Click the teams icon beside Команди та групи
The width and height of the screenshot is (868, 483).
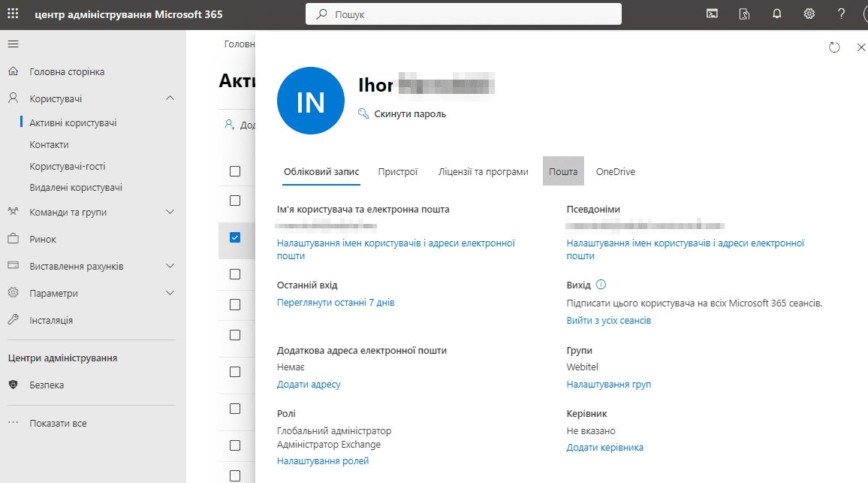[x=14, y=212]
